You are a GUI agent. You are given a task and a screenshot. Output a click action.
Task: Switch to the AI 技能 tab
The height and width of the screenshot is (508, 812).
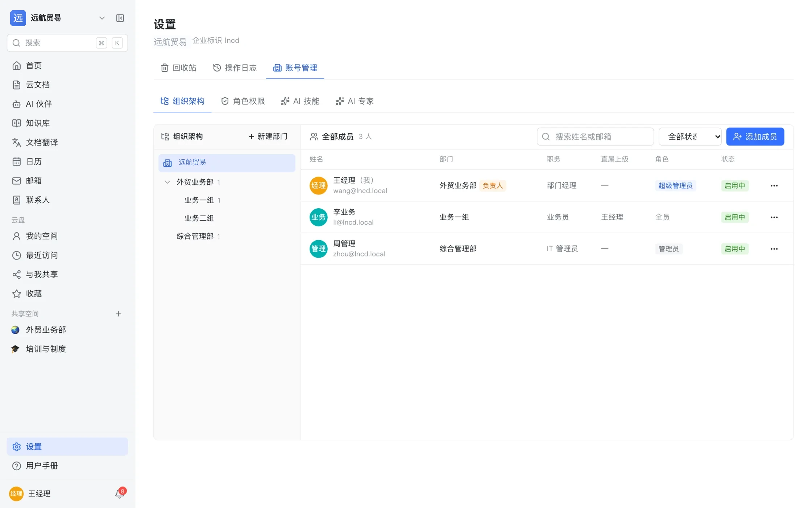tap(300, 101)
